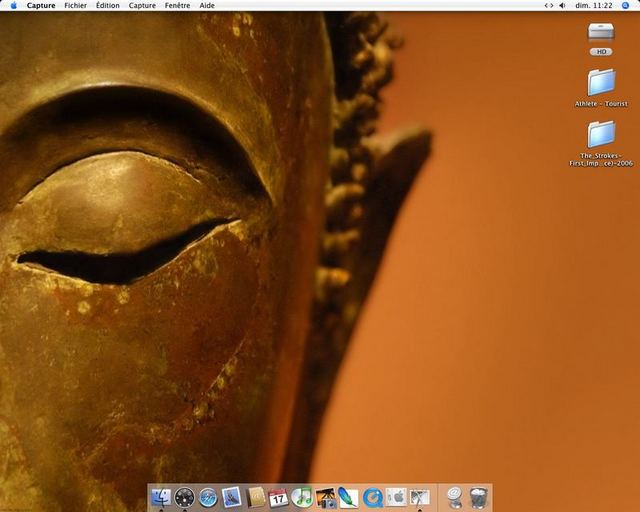Open System Preferences in the dock
Image resolution: width=640 pixels, height=512 pixels.
(x=397, y=497)
